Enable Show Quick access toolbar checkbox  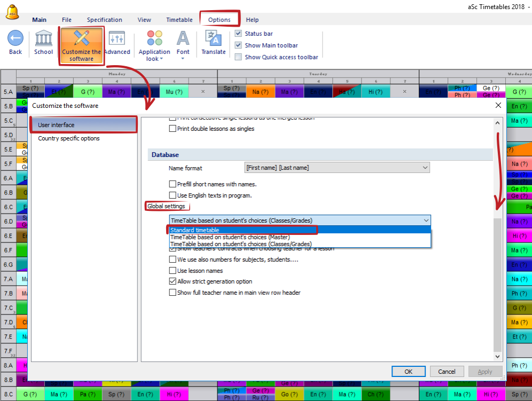click(239, 57)
